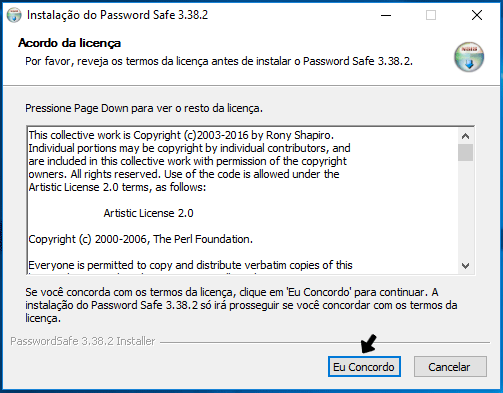The image size is (503, 393).
Task: Click the greyed-out maximize box
Action: (x=431, y=15)
